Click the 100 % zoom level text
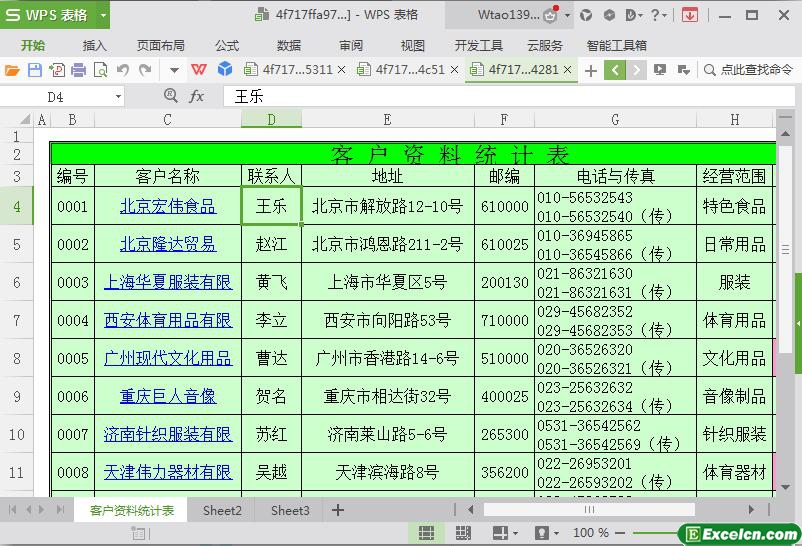This screenshot has height=546, width=802. (591, 533)
